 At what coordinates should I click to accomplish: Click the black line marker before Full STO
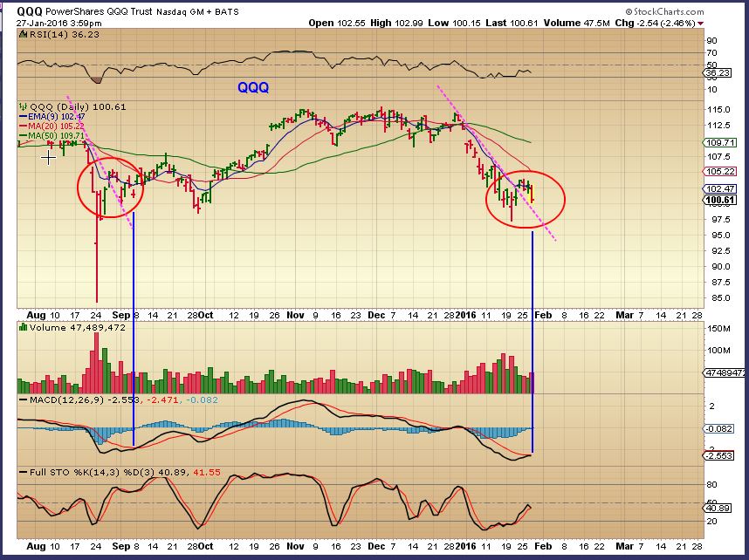(23, 472)
